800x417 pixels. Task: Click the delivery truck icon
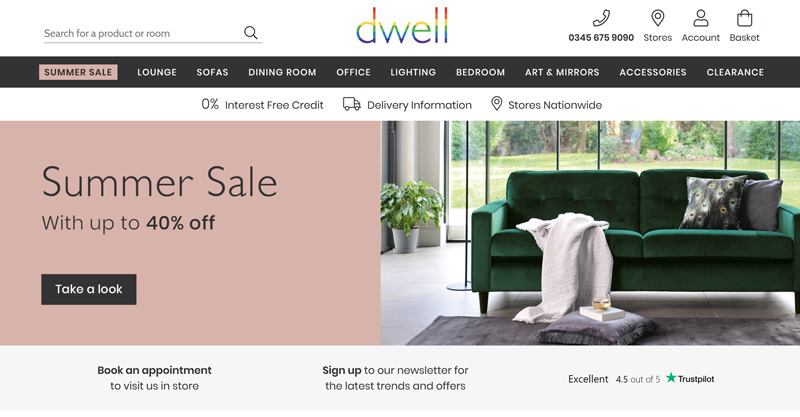pyautogui.click(x=352, y=104)
